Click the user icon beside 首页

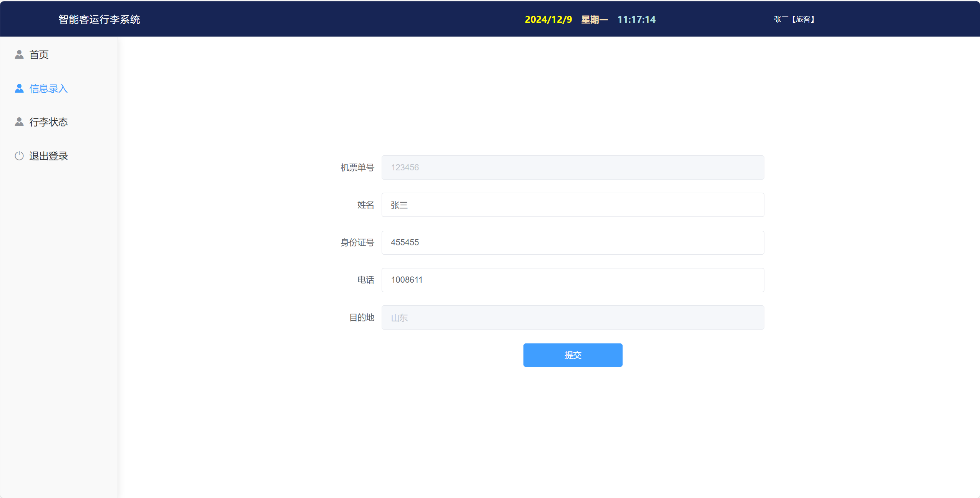[19, 55]
